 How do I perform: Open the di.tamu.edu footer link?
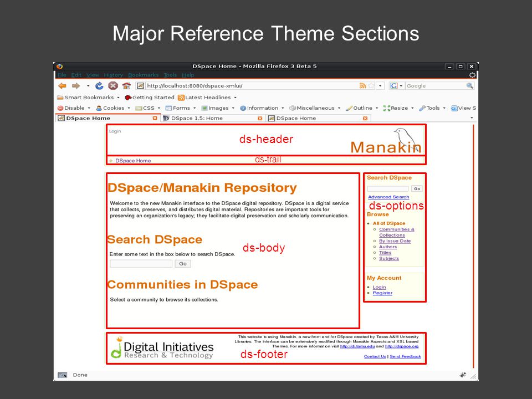(357, 346)
